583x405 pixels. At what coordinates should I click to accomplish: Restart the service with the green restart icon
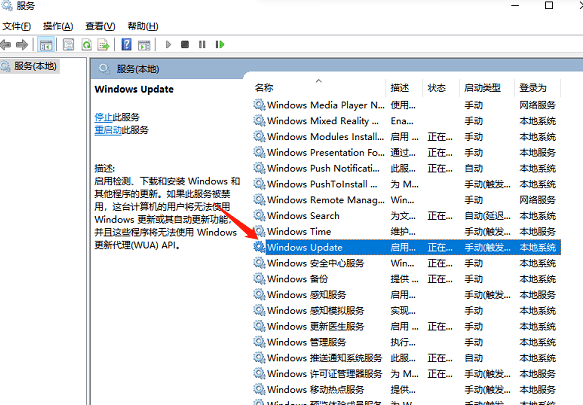[220, 45]
